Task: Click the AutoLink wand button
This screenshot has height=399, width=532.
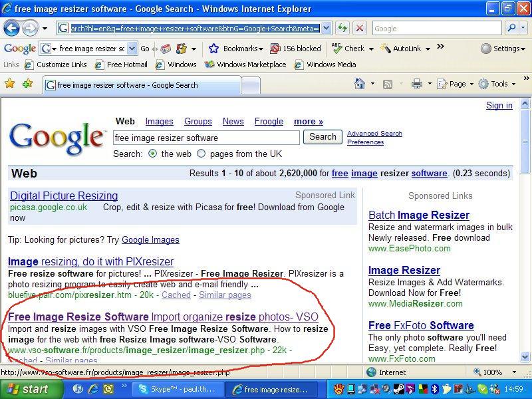Action: [401, 49]
